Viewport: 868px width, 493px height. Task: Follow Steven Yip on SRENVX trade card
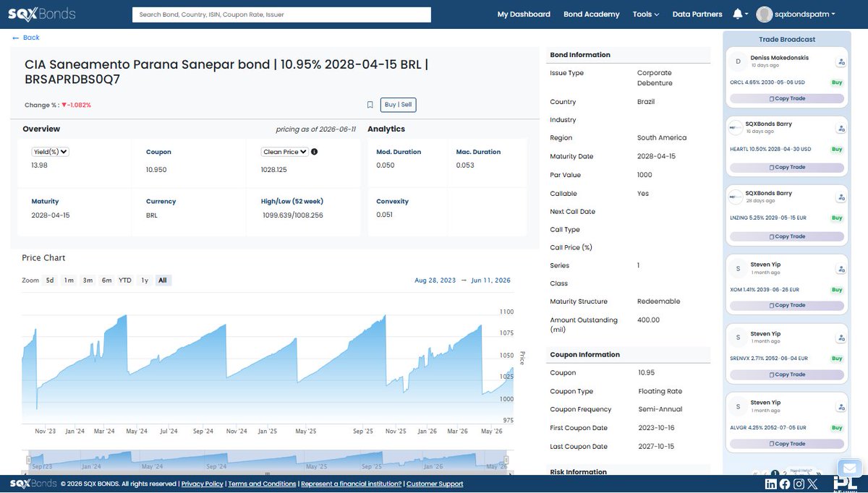click(x=841, y=338)
